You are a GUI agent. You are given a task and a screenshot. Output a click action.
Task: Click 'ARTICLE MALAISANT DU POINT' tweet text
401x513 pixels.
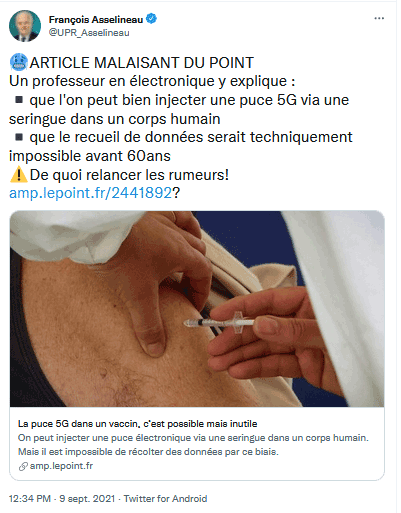142,63
